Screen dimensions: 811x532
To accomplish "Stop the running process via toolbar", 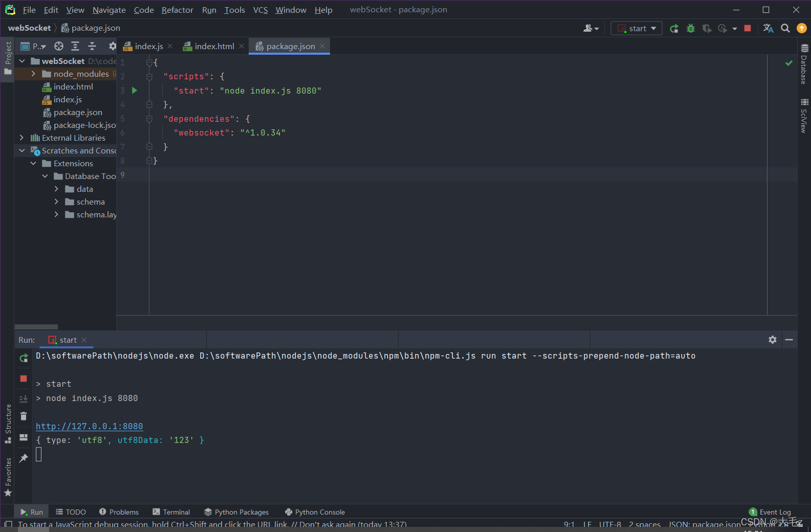I will pos(748,29).
